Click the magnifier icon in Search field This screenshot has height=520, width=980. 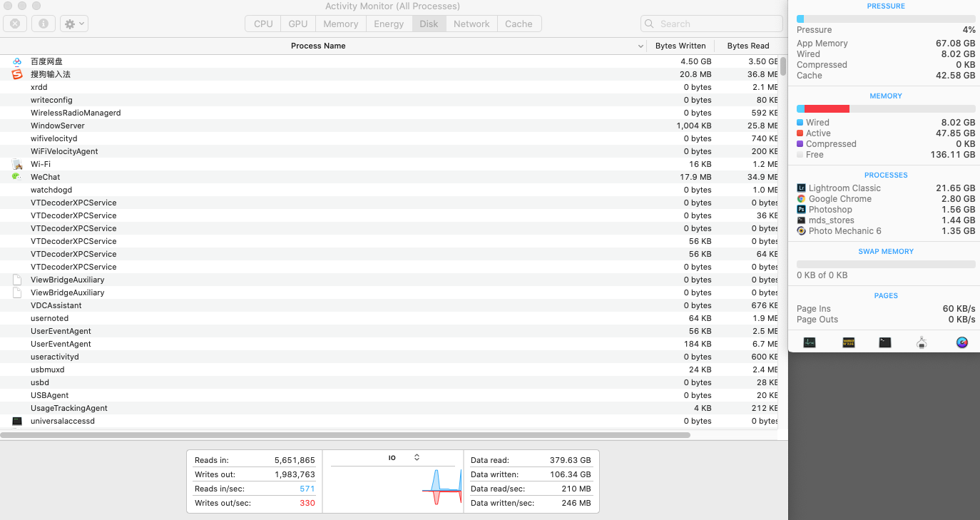(649, 24)
